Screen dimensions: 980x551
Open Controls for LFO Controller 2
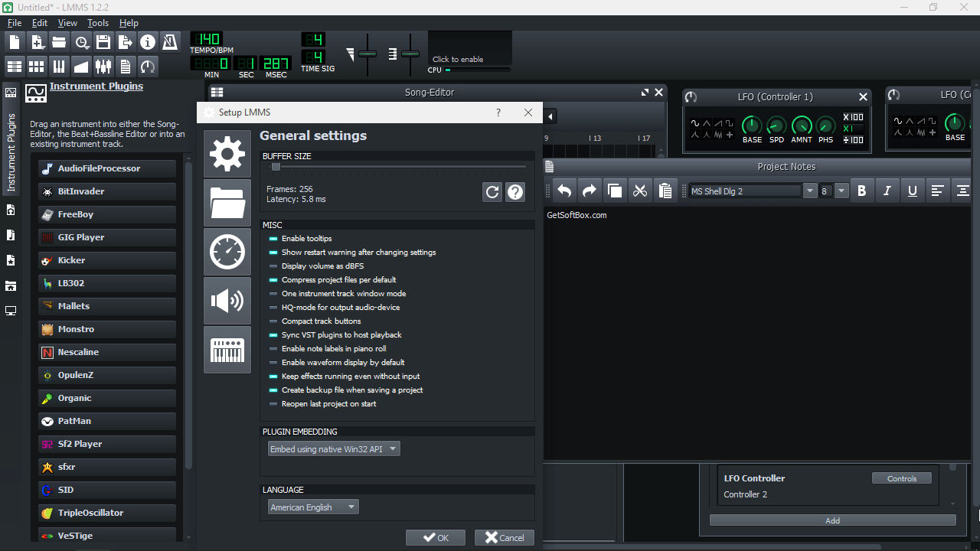point(902,478)
